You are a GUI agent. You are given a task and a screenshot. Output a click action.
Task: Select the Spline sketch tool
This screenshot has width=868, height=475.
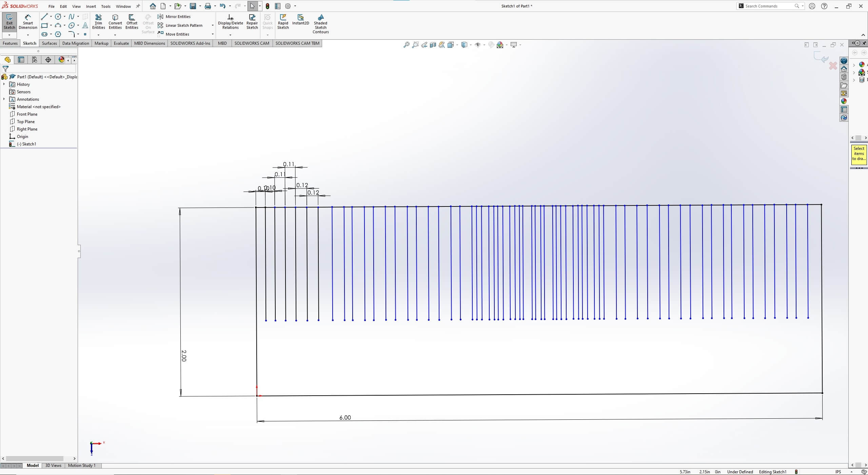72,17
